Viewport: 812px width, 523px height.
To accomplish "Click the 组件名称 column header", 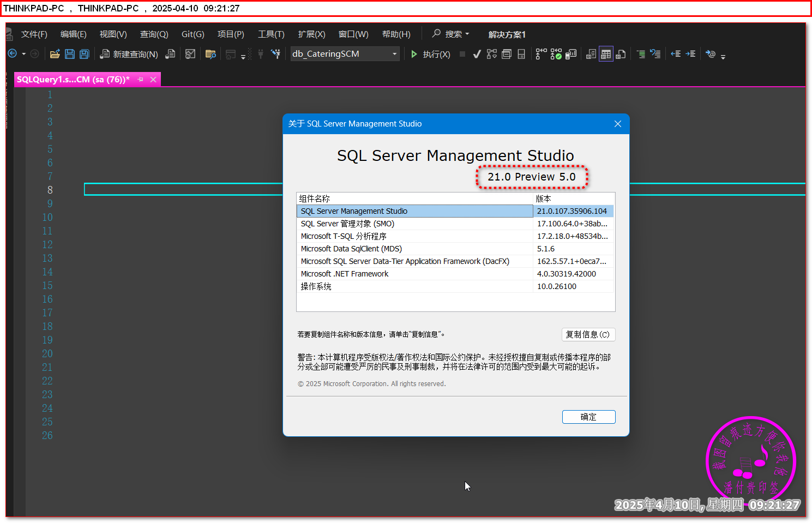I will (x=415, y=199).
